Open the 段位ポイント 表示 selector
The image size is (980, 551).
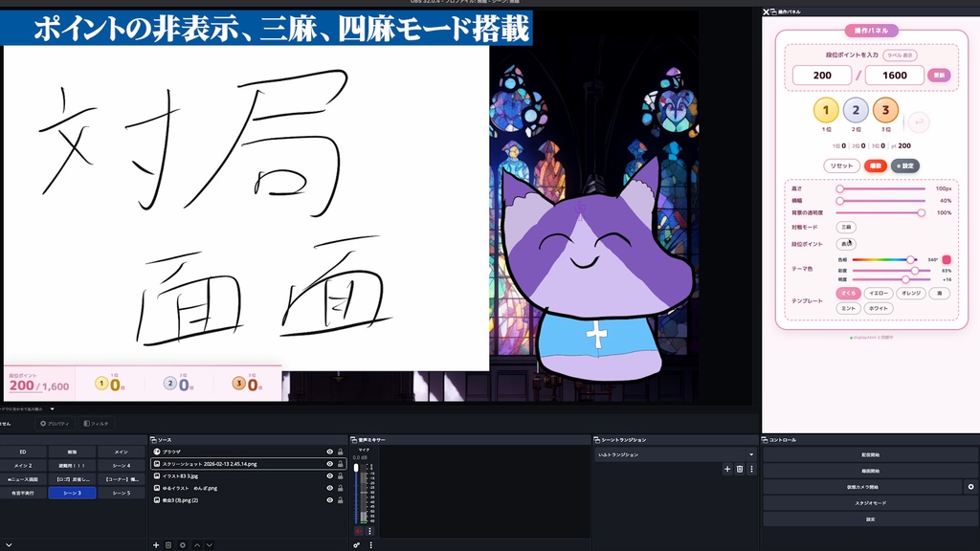[846, 245]
